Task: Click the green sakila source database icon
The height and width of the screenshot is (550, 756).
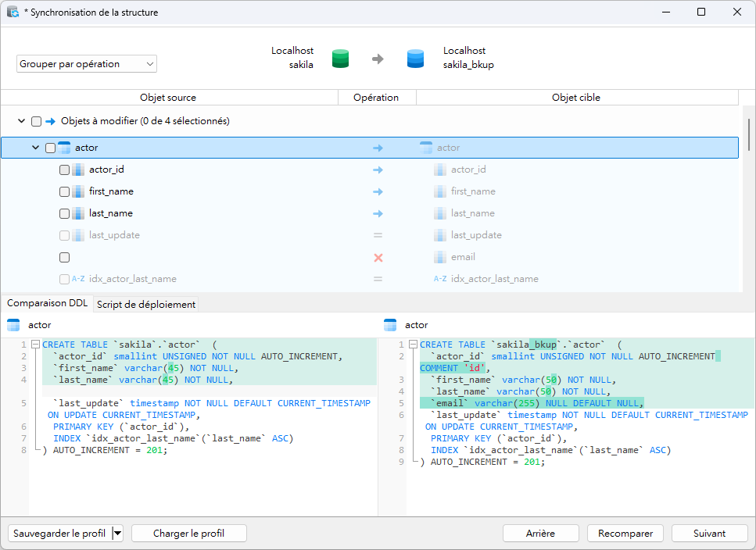Action: pos(340,59)
